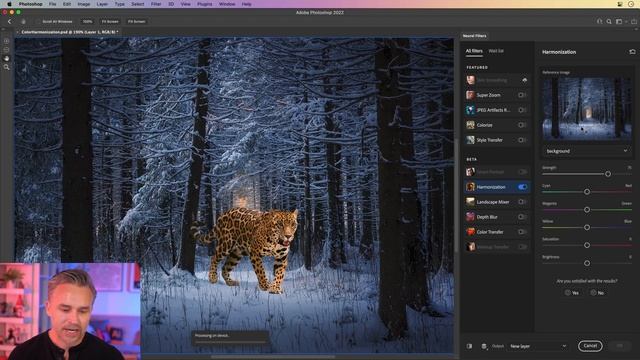Viewport: 640px width, 360px height.
Task: Open the Output New layer dropdown
Action: click(x=538, y=346)
